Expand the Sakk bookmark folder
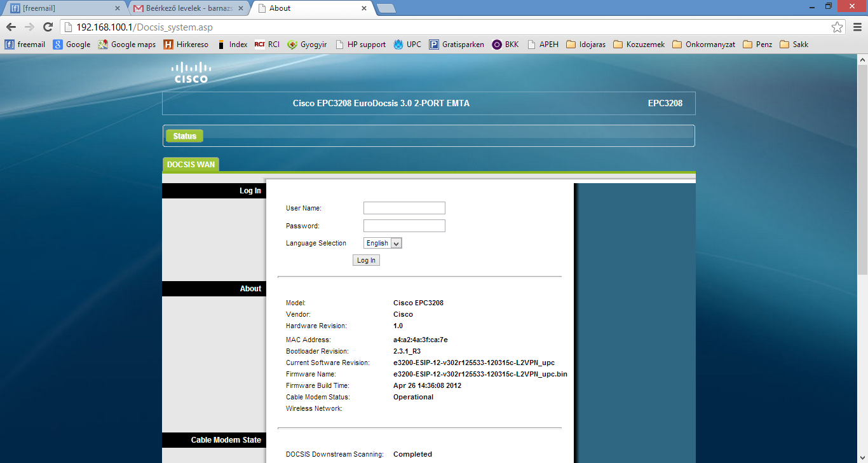The width and height of the screenshot is (868, 463). 794,45
